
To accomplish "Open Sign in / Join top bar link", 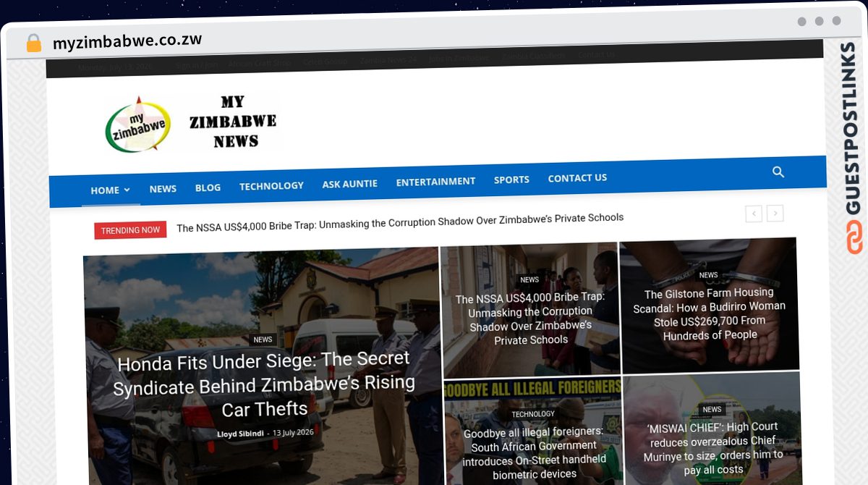I will tap(196, 64).
